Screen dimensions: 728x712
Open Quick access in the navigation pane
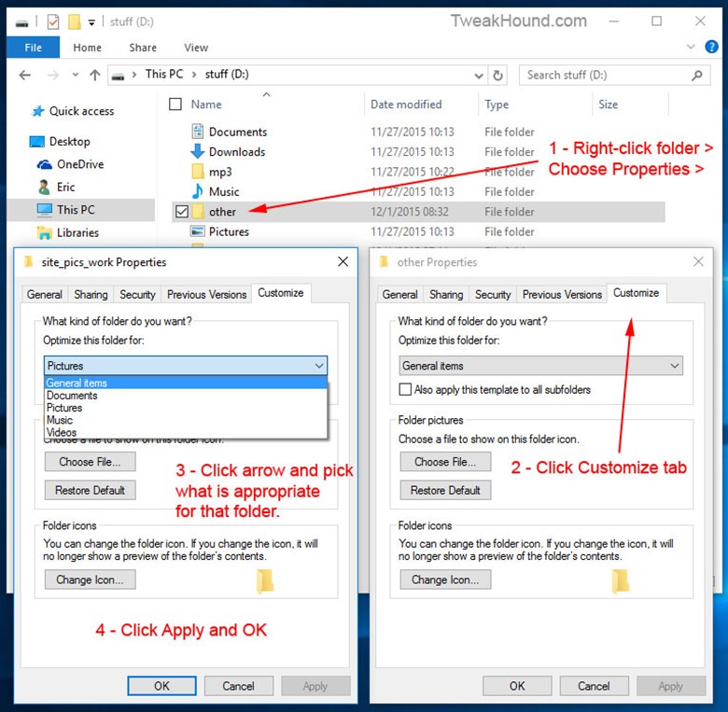(x=82, y=111)
